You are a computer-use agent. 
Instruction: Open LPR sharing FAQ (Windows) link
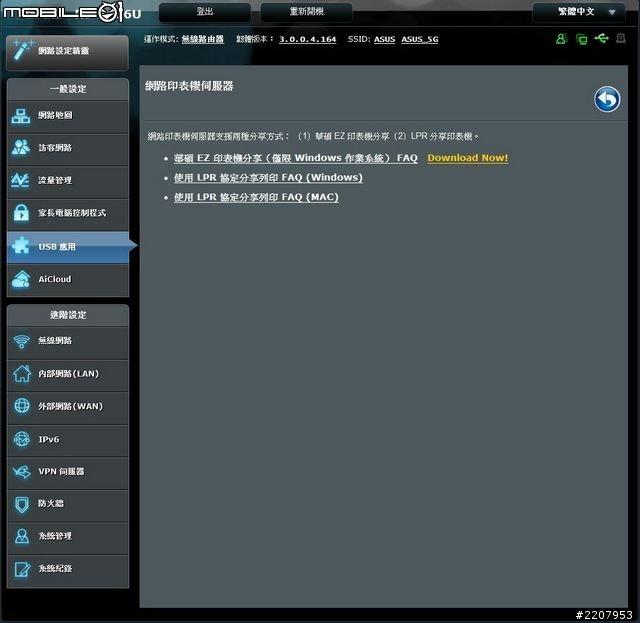268,178
